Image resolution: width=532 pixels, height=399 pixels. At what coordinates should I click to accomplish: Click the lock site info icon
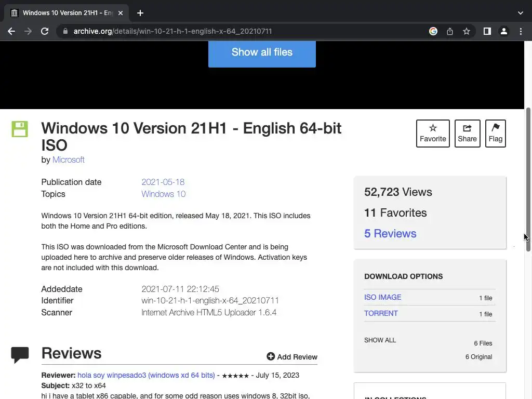[x=65, y=31]
